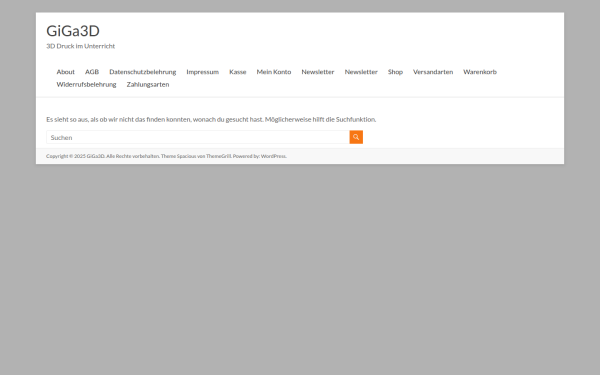Select the Impressum menu item
This screenshot has width=600, height=375.
point(202,72)
